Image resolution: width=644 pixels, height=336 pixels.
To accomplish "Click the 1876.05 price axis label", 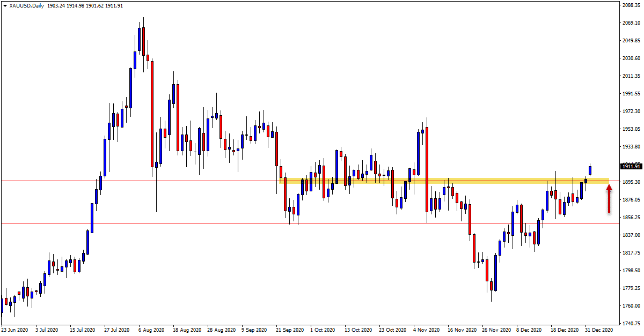I will point(631,200).
